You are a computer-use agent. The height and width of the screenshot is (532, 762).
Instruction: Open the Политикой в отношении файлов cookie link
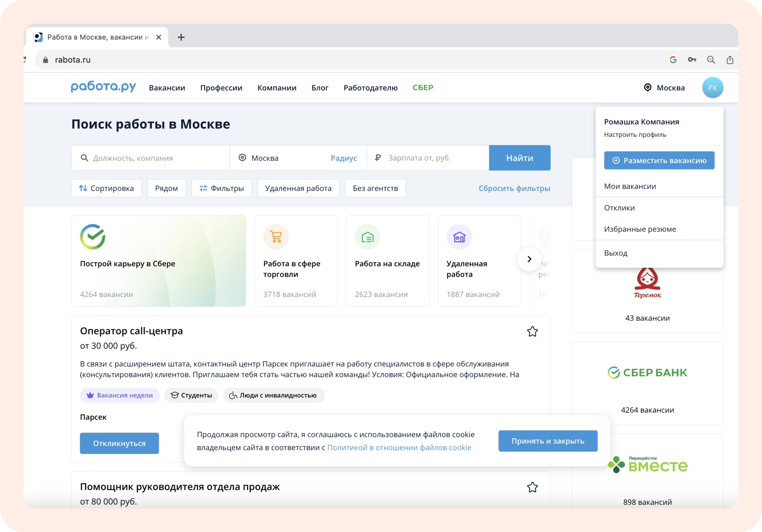399,448
